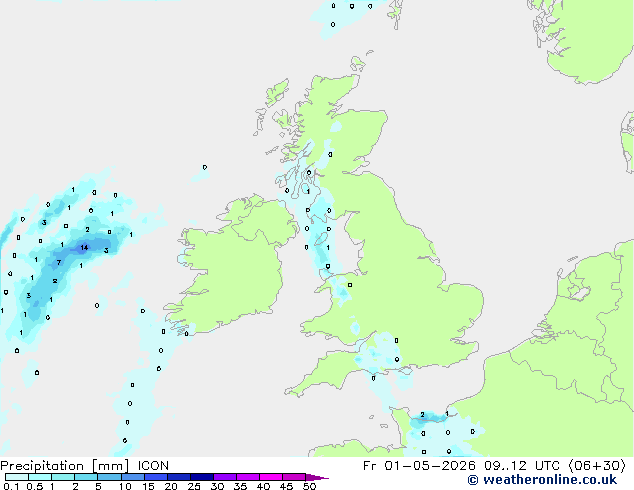This screenshot has width=634, height=490.
Task: Select the 'ICON' model name label
Action: pyautogui.click(x=153, y=466)
